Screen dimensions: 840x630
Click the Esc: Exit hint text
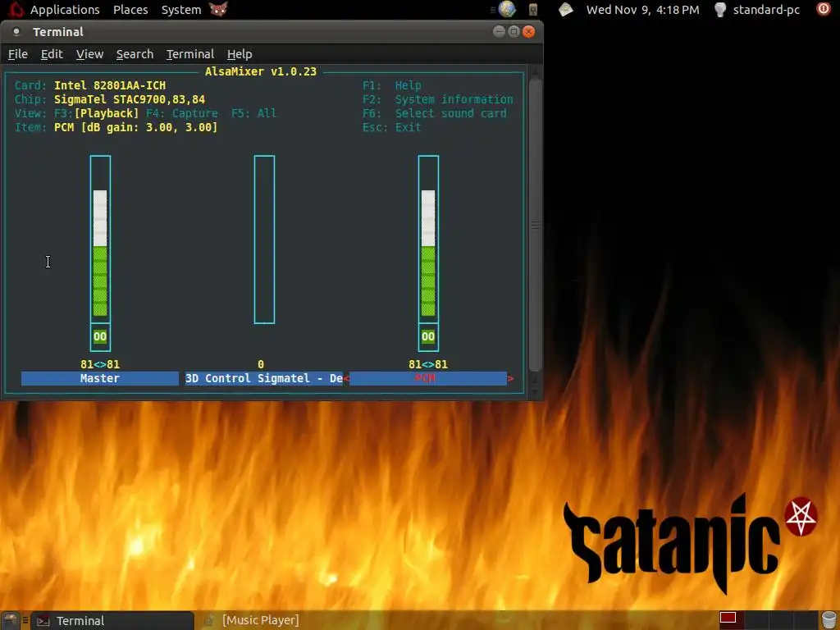(392, 127)
